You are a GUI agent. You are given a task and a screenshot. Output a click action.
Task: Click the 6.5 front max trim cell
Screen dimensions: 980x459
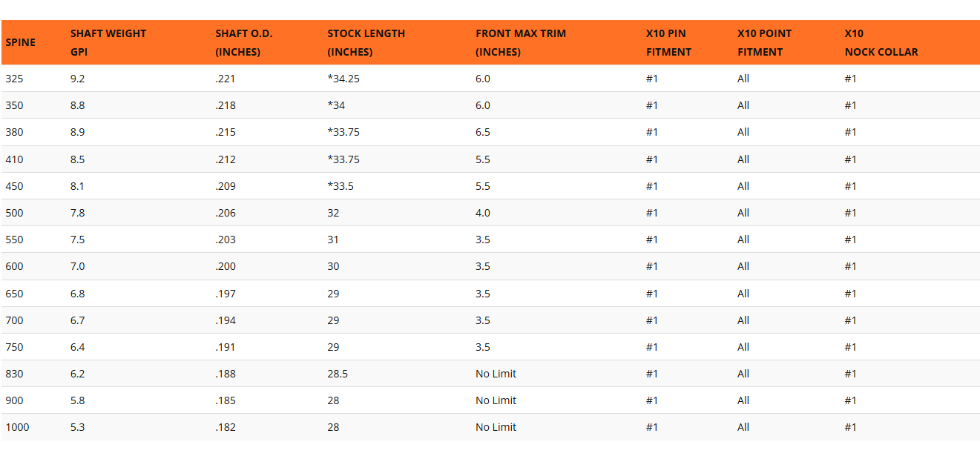pyautogui.click(x=483, y=132)
